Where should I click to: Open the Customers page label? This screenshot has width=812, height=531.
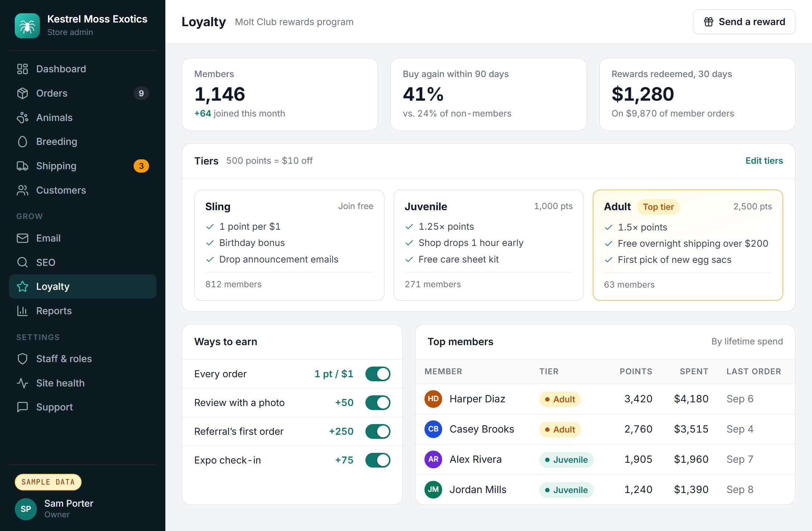[61, 190]
